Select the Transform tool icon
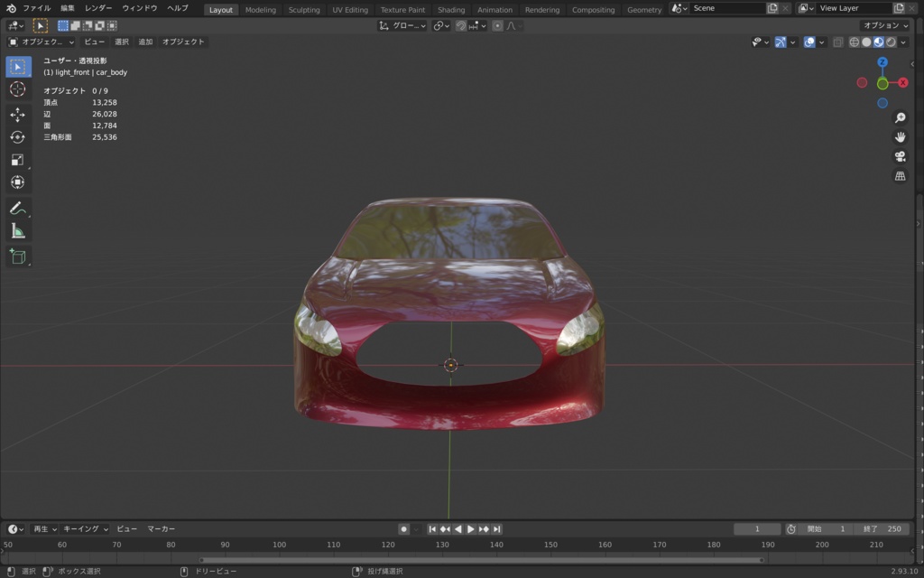Image resolution: width=924 pixels, height=578 pixels. (18, 182)
